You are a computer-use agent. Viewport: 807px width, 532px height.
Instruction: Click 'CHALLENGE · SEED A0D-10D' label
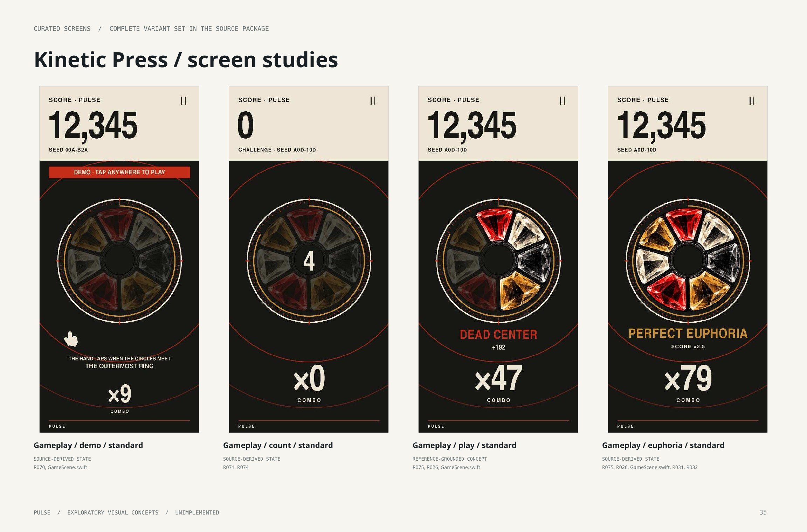pos(277,150)
